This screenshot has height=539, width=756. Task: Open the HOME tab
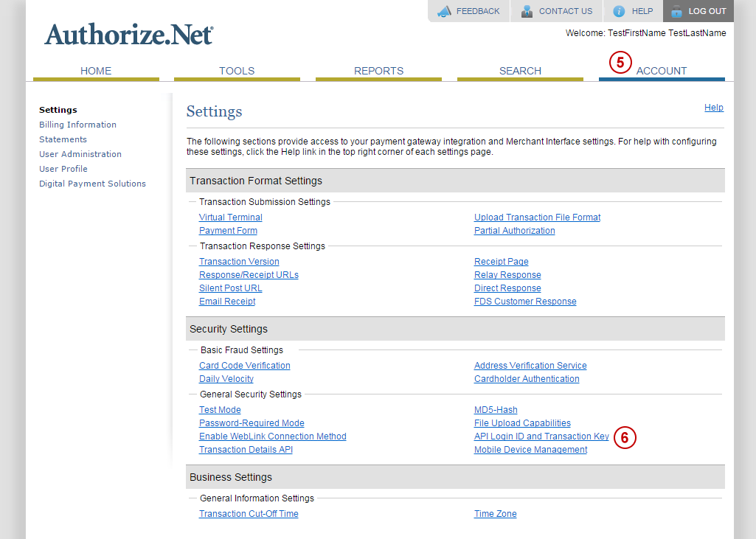96,72
